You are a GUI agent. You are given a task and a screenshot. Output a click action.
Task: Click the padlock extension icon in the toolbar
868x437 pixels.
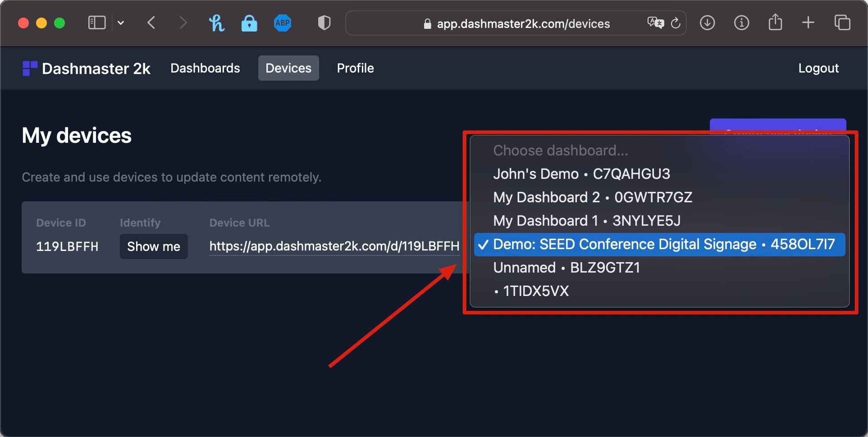(x=250, y=23)
